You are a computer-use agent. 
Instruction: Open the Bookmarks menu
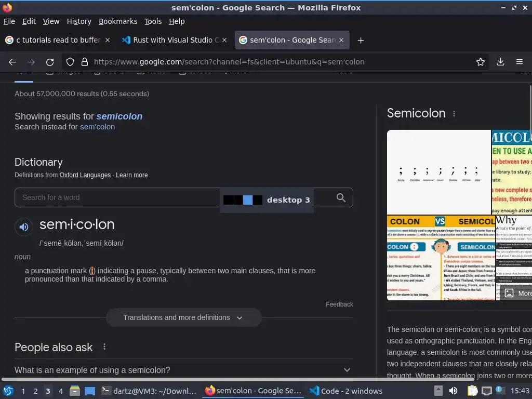(x=118, y=21)
